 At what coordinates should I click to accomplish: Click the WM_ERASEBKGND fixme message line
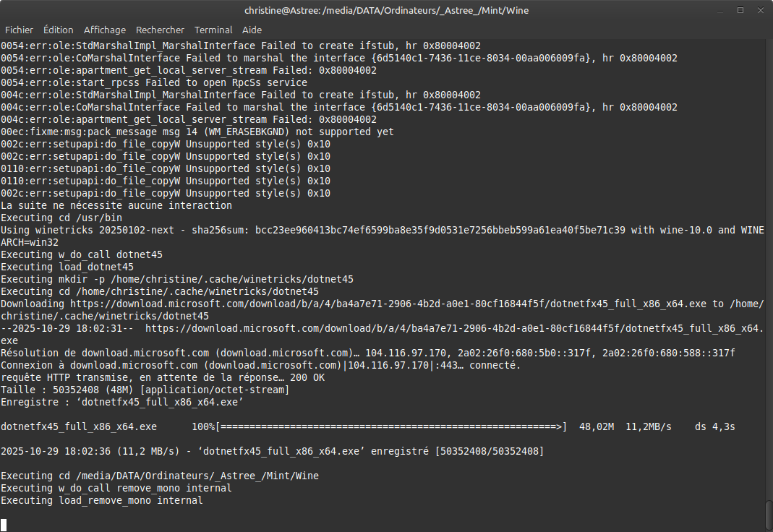click(197, 132)
